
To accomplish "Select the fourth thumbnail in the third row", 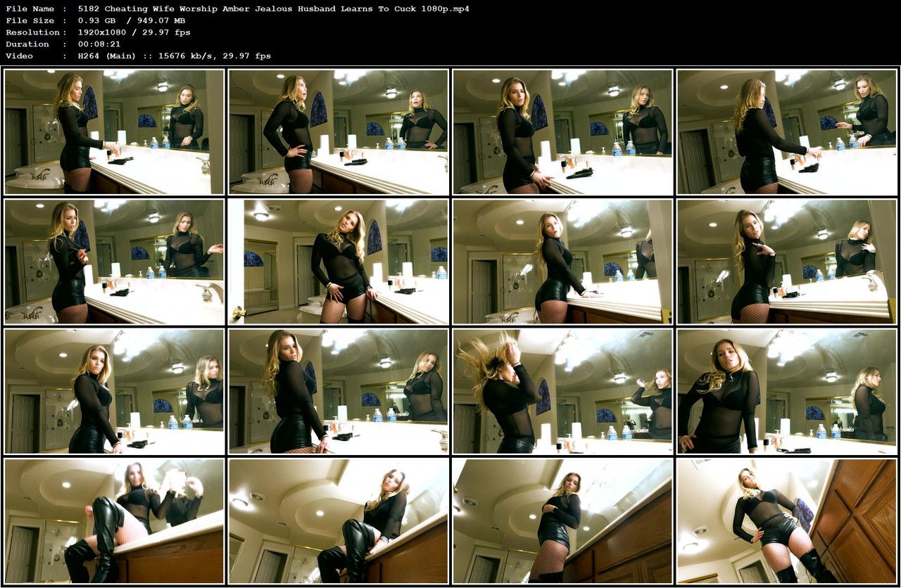I will click(787, 391).
